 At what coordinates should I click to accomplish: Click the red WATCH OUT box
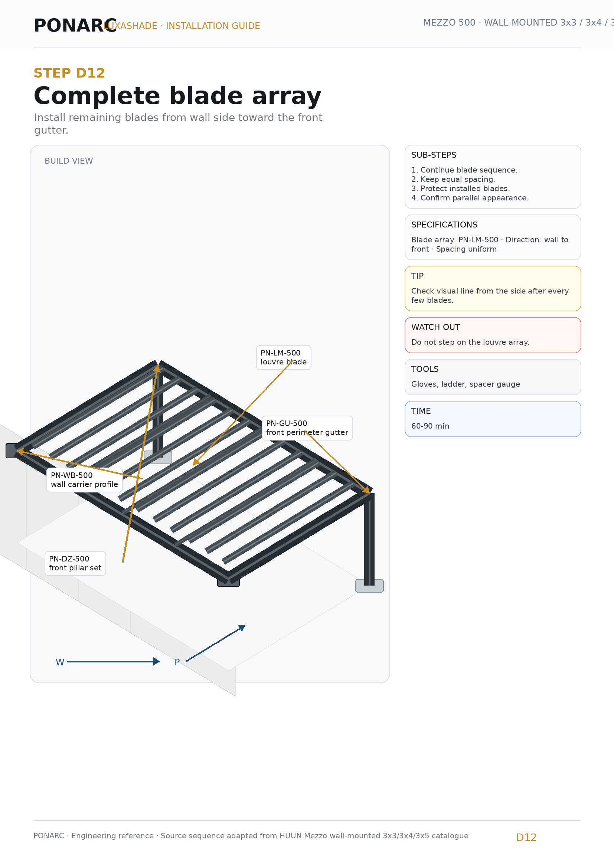[x=493, y=335]
